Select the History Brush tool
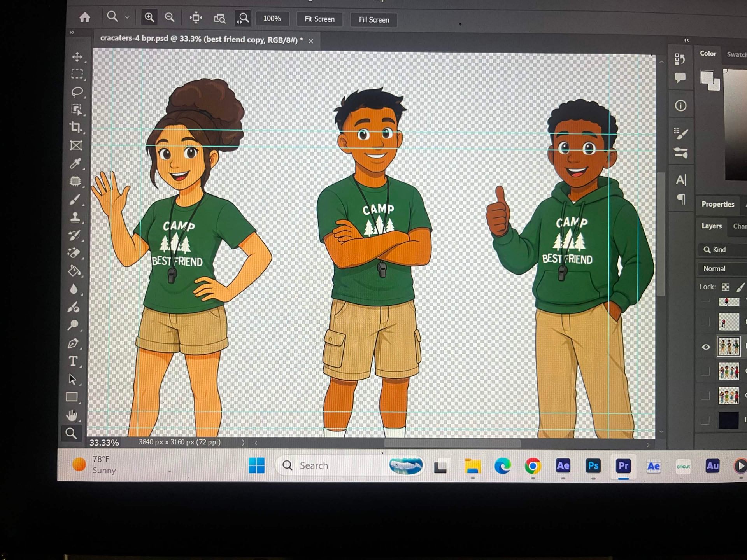The width and height of the screenshot is (747, 560). click(75, 235)
